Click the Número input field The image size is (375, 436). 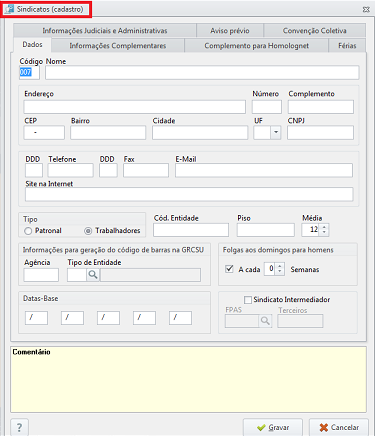point(267,107)
